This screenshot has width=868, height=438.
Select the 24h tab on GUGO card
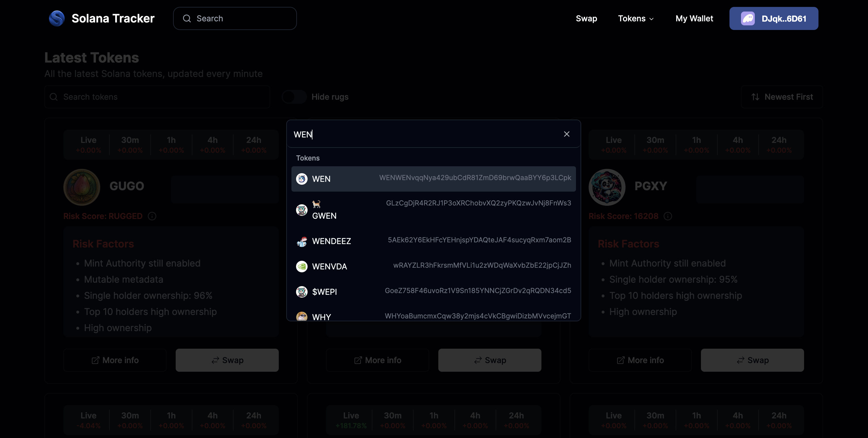[x=254, y=145]
